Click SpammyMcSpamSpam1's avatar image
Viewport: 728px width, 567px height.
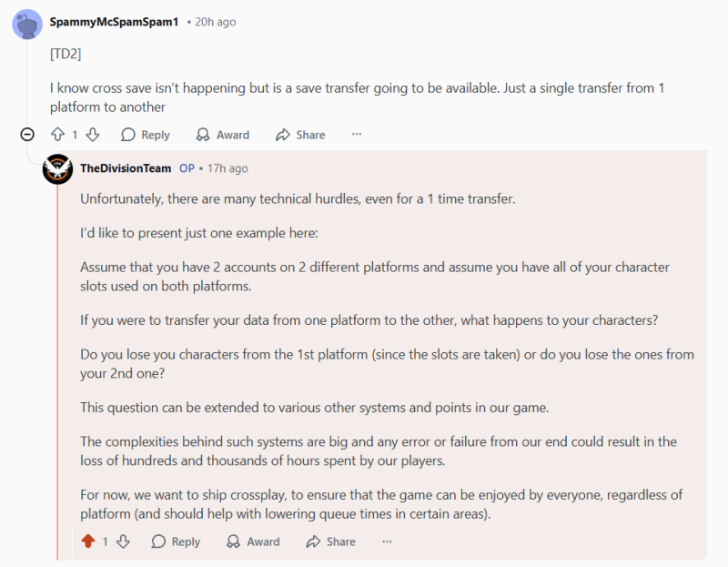[27, 24]
